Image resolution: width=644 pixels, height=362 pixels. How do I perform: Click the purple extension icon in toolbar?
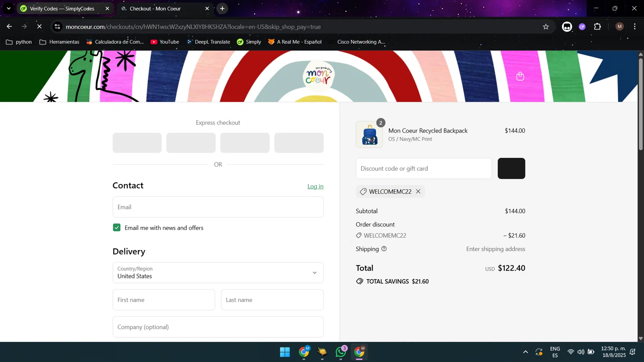click(x=582, y=27)
